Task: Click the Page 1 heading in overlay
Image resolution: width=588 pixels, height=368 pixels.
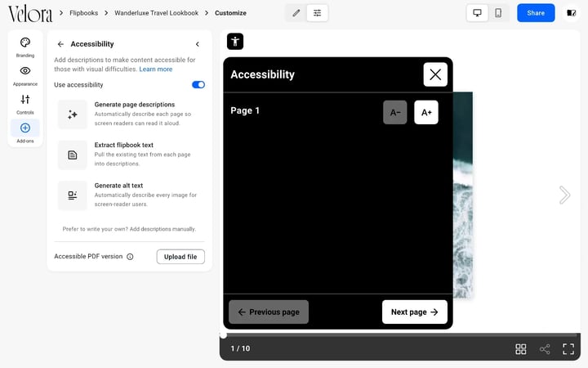Action: pos(245,110)
